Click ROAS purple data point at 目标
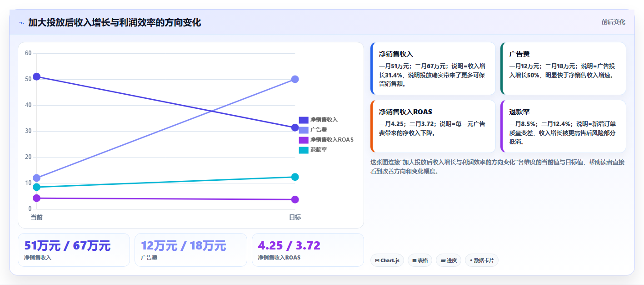The height and width of the screenshot is (285, 644). tap(295, 199)
